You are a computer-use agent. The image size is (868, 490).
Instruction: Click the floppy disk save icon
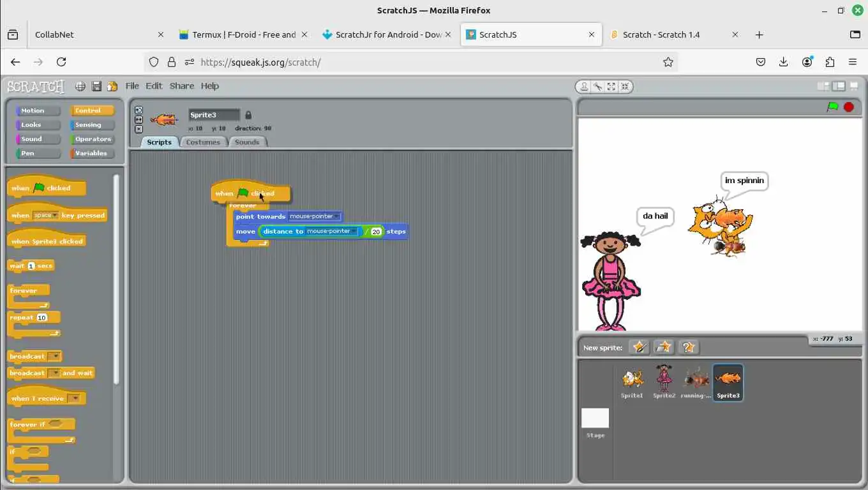tap(96, 86)
